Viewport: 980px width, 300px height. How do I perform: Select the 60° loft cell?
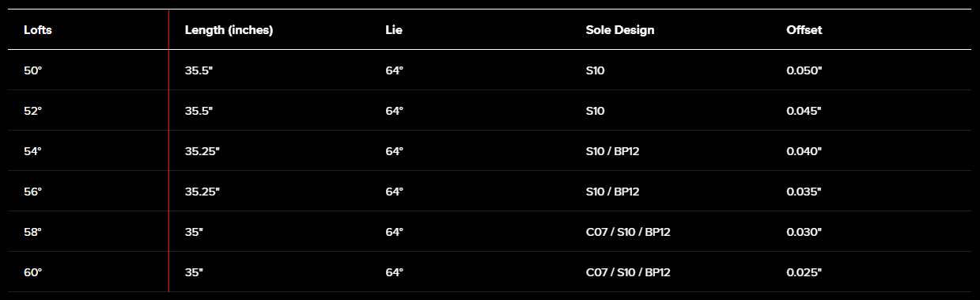[32, 272]
